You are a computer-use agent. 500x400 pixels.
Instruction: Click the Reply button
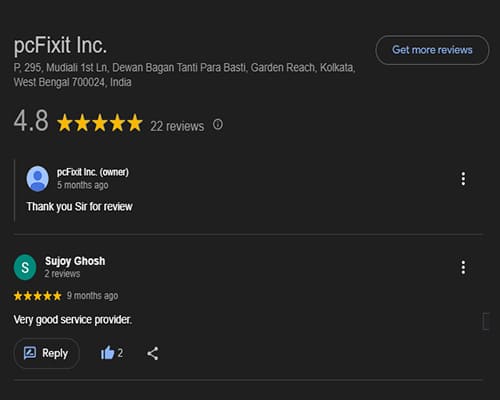click(x=46, y=353)
